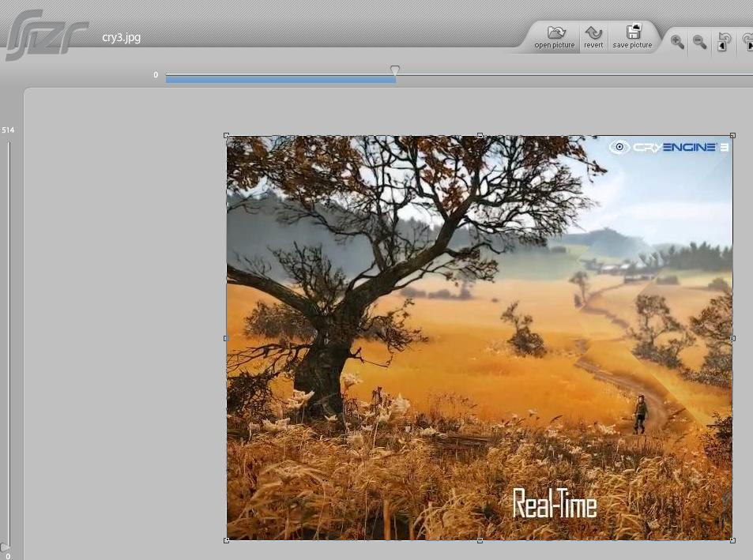Click the left-middle resize handle of the image
Image resolution: width=753 pixels, height=560 pixels.
[227, 338]
